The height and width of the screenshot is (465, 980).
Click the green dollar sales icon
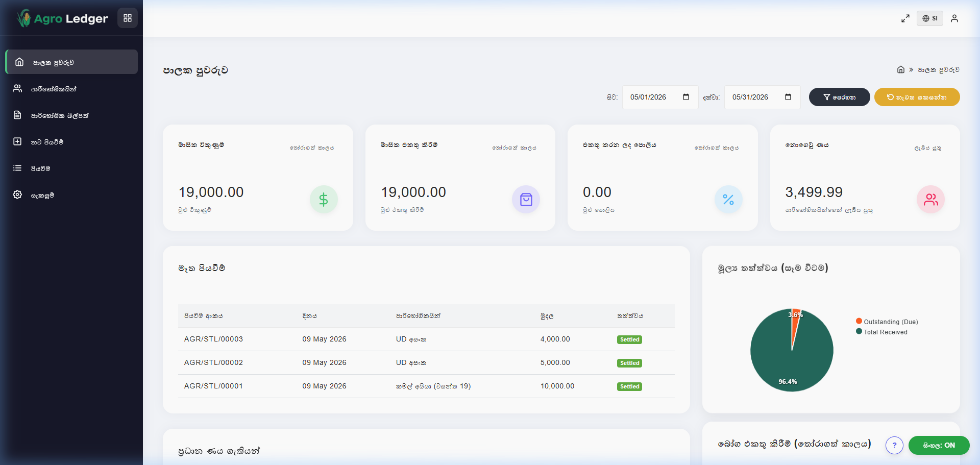point(324,199)
